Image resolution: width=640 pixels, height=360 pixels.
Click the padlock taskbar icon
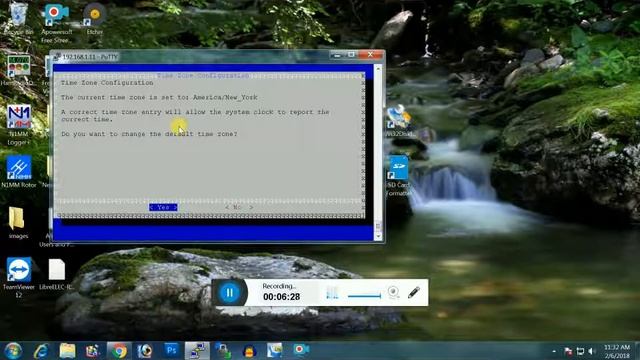[223, 351]
